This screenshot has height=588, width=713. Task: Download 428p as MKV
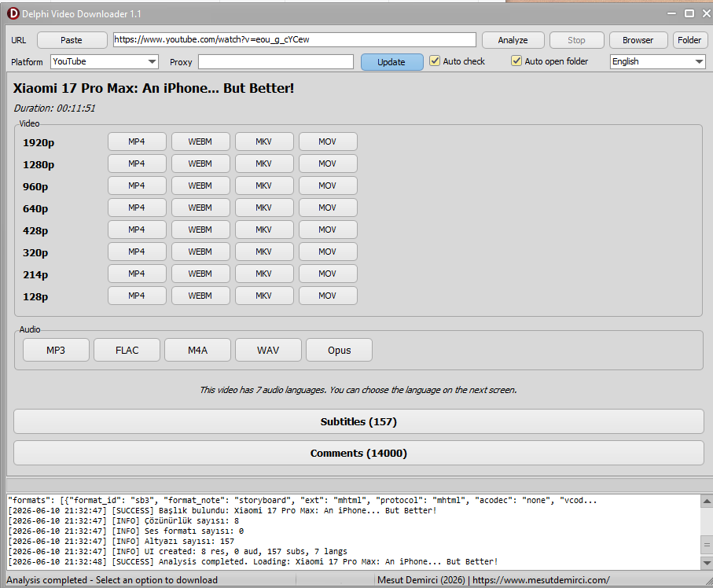pyautogui.click(x=264, y=230)
